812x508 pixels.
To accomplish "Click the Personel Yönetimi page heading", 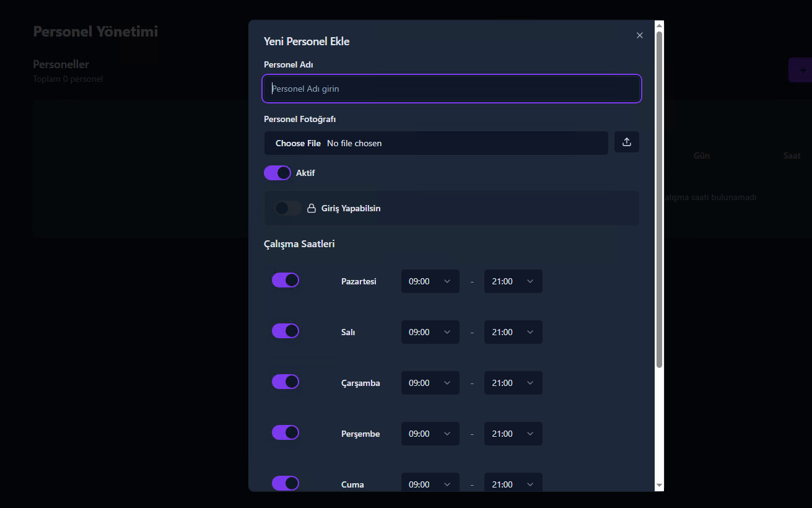I will [x=95, y=31].
